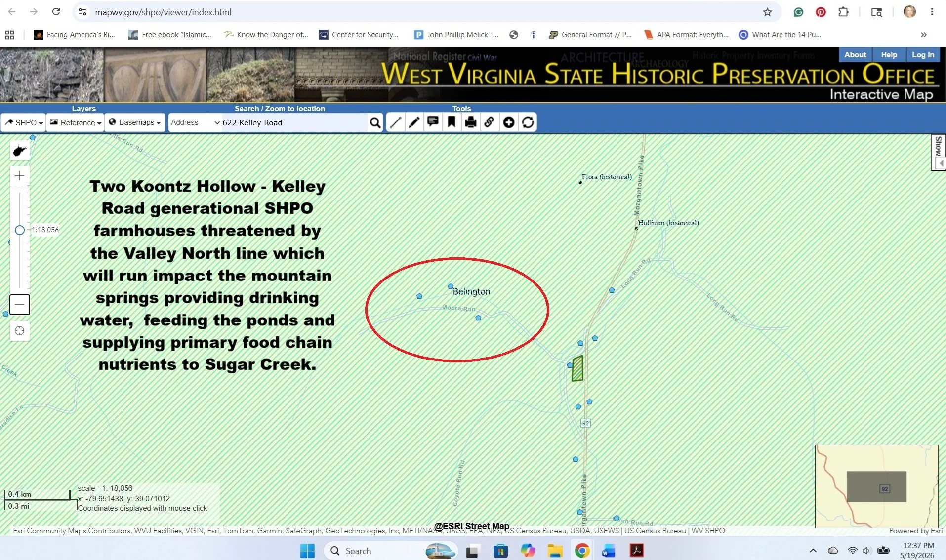Select the pencil draw tool
Image resolution: width=946 pixels, height=560 pixels.
click(414, 122)
